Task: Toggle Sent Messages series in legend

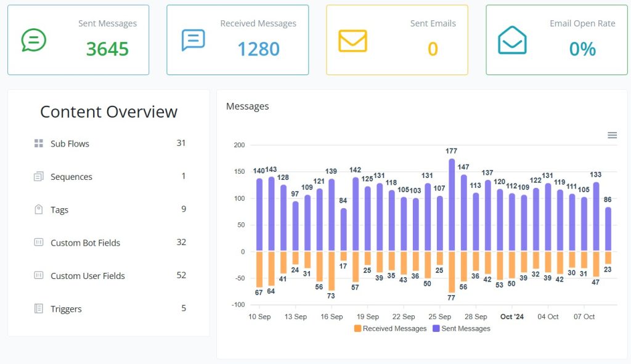Action: (465, 329)
